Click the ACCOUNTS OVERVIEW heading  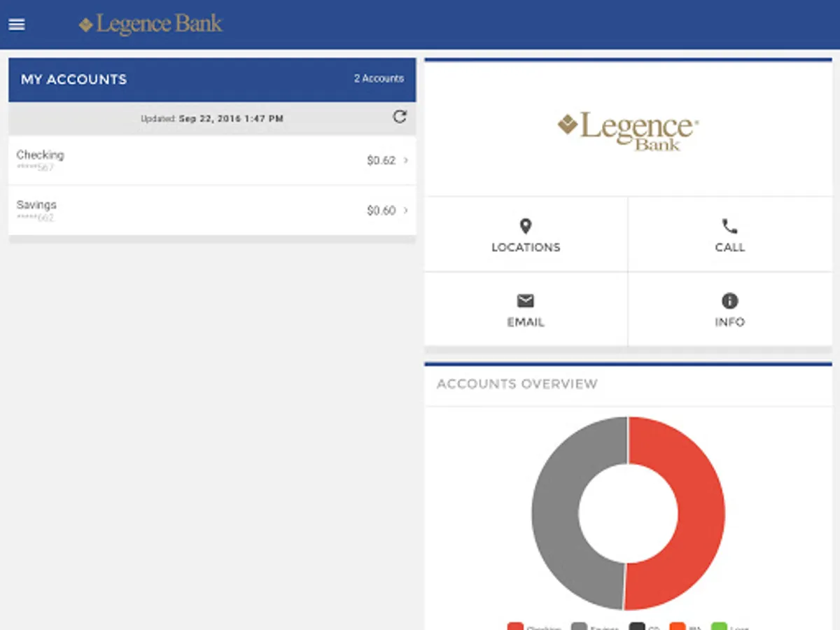[517, 384]
